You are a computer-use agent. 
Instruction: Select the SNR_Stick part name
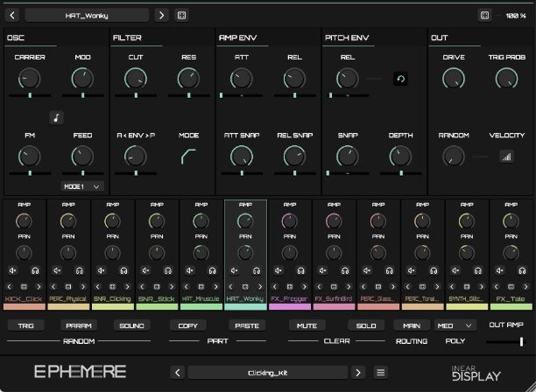[x=157, y=298]
